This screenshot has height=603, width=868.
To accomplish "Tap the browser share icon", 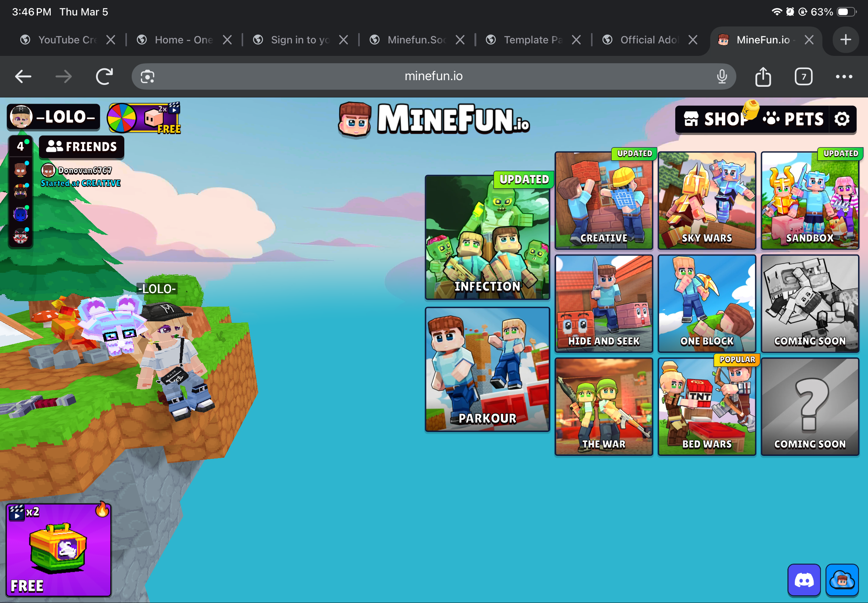I will point(762,77).
